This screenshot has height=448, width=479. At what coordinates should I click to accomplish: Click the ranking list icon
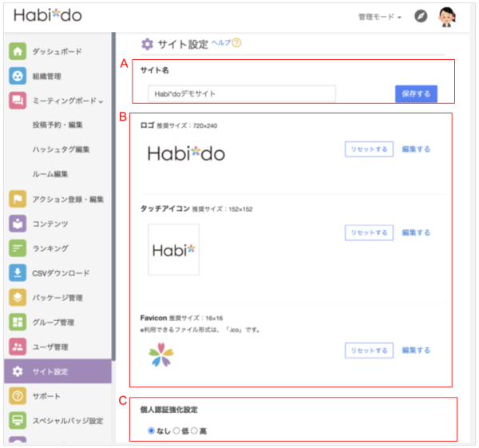tap(18, 248)
